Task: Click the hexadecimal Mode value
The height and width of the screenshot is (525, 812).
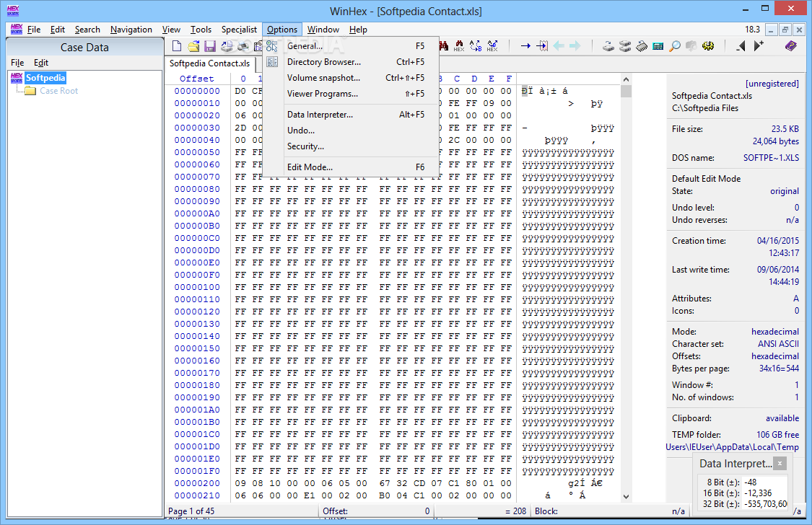Action: tap(774, 332)
